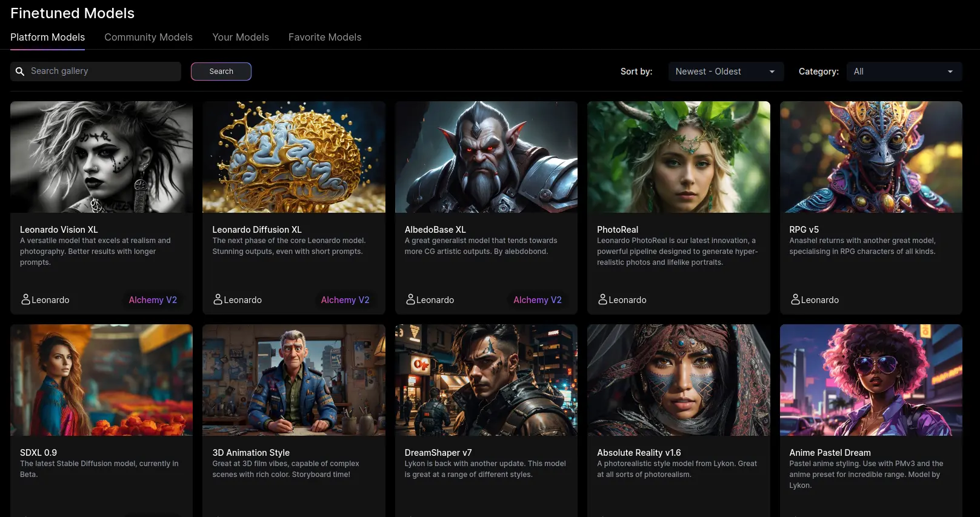This screenshot has width=980, height=517.
Task: Open 3D Animation Style thumbnail
Action: [x=294, y=380]
